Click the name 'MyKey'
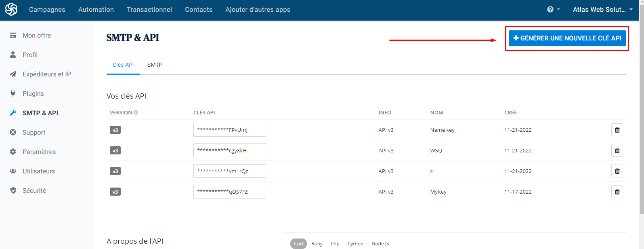The image size is (644, 249). click(x=438, y=192)
